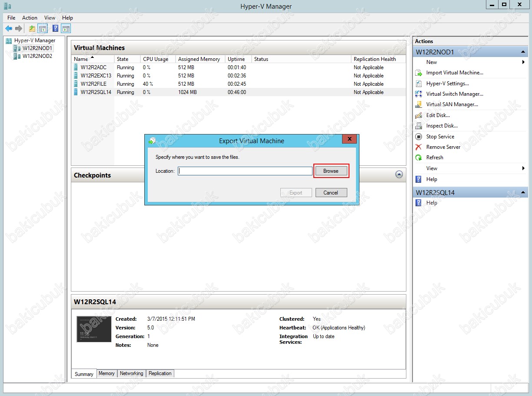Click the Browse button in export dialog
This screenshot has height=396, width=532.
pyautogui.click(x=331, y=171)
